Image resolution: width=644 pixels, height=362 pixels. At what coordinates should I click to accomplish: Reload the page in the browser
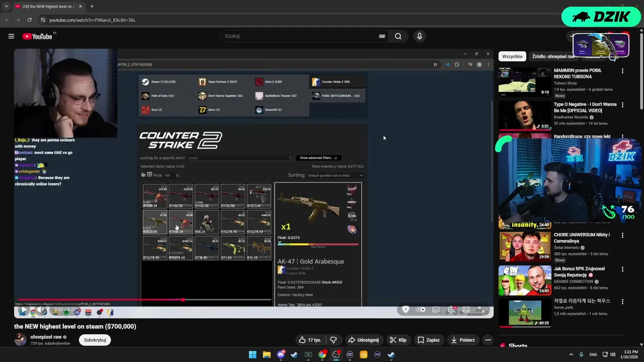(30, 20)
